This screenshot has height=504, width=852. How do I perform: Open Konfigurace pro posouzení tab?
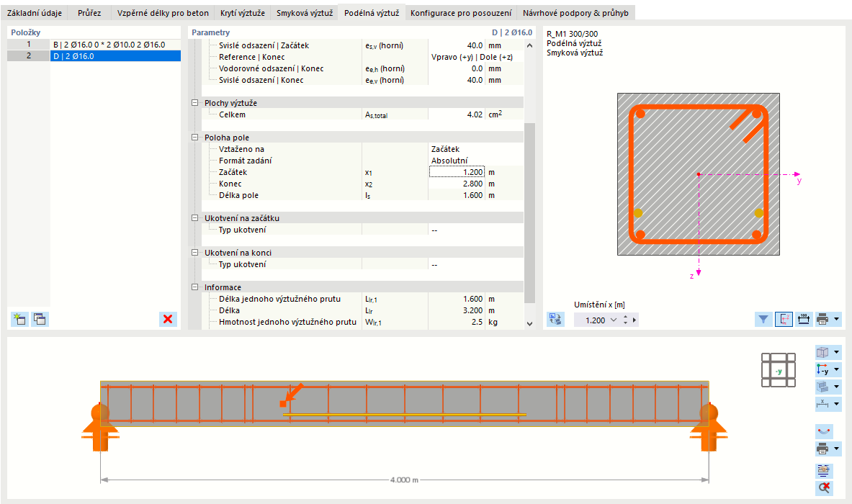pos(461,12)
